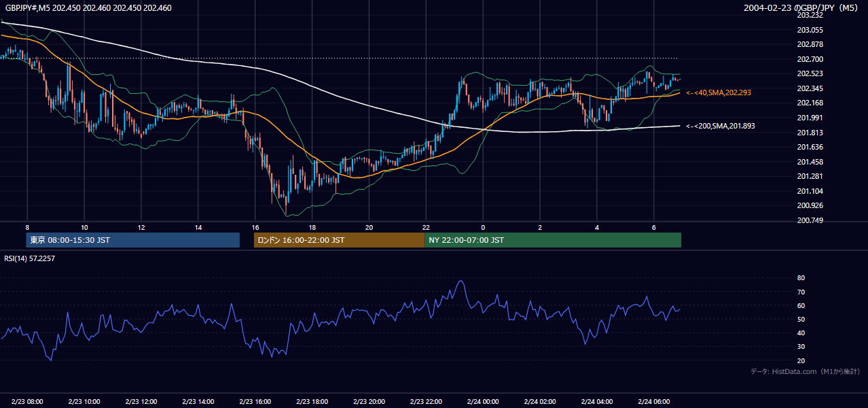This screenshot has width=868, height=408.
Task: Click hour label 10 under the price chart
Action: click(x=84, y=227)
